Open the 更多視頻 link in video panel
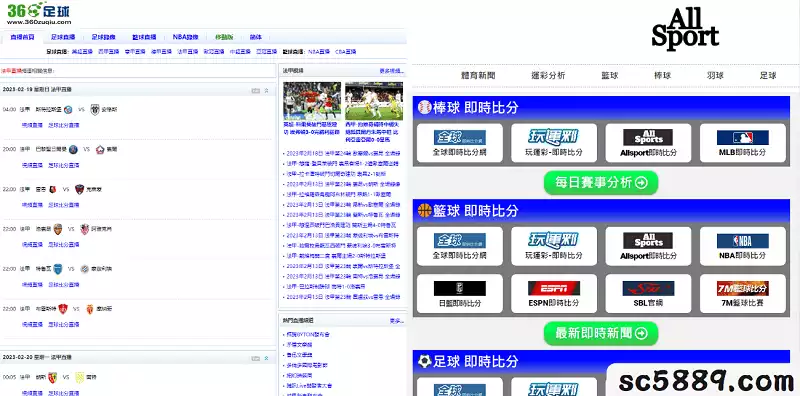Screen dimensions: 800x396 point(391,71)
